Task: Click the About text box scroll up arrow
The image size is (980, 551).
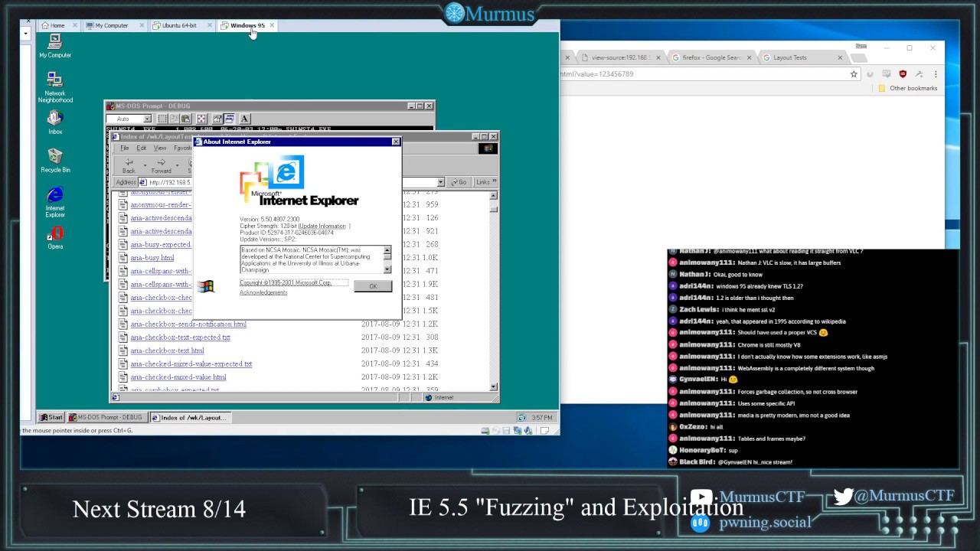Action: point(387,250)
